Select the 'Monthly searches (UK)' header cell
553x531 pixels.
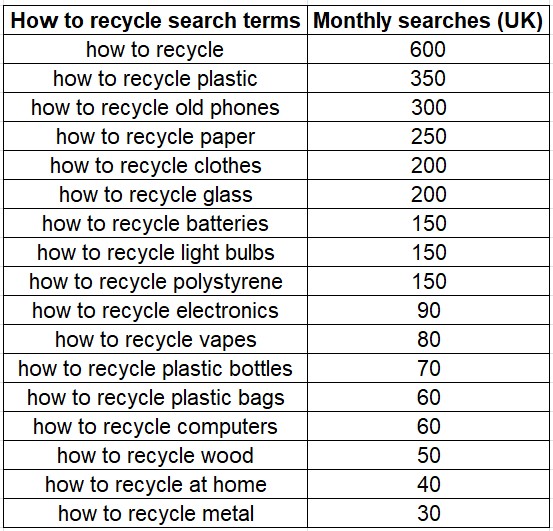(x=428, y=20)
